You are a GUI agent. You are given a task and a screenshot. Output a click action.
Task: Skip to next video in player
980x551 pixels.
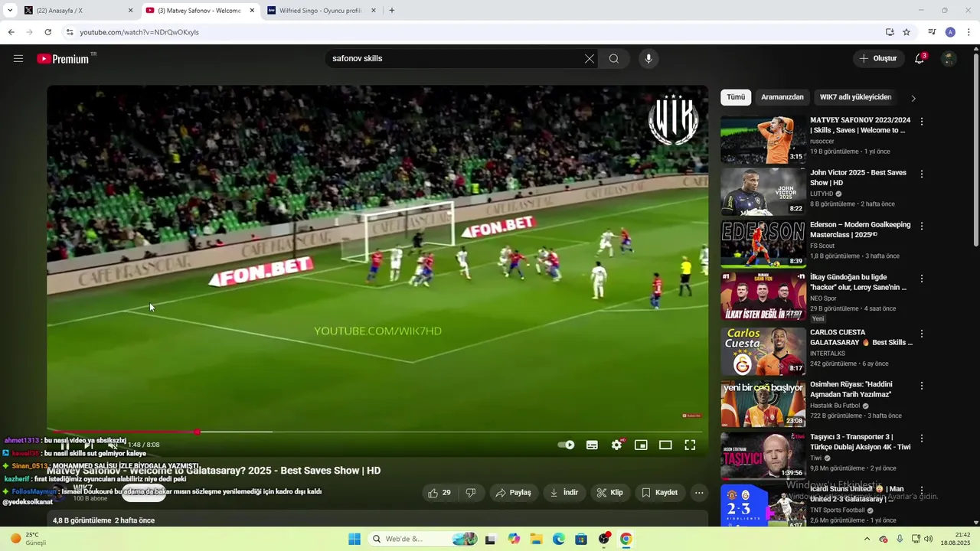click(89, 445)
